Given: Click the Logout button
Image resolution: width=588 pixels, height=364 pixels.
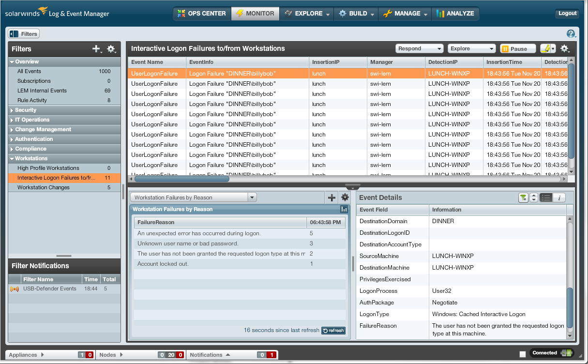Looking at the screenshot, I should tap(567, 14).
